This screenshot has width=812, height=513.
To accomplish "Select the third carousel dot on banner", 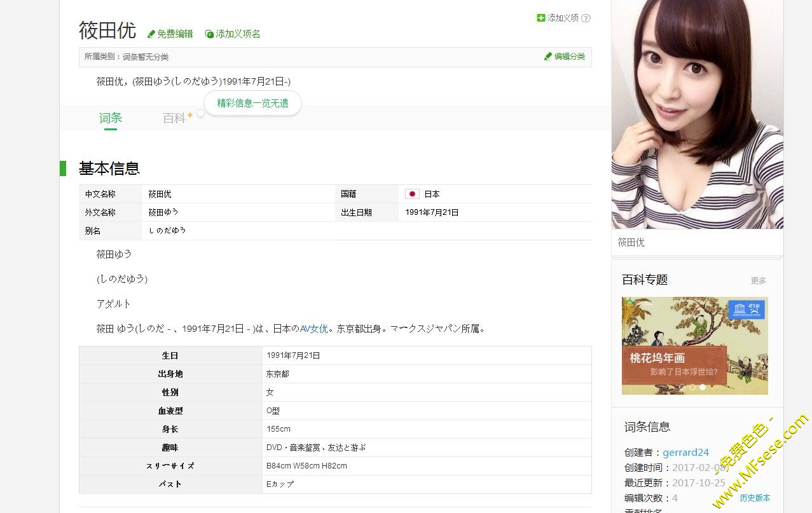I will [x=703, y=386].
